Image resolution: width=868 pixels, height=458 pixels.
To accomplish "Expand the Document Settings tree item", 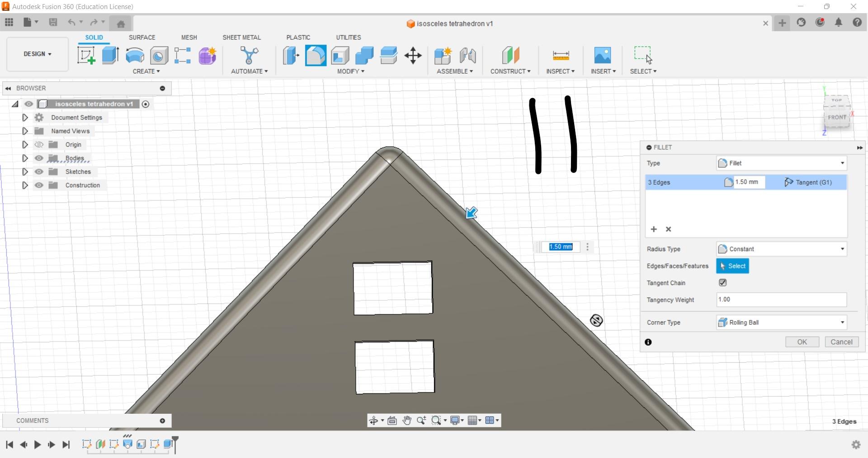I will 25,117.
